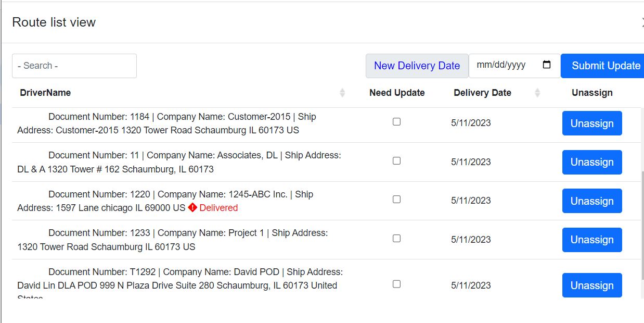Click the red Delivered warning icon
This screenshot has height=323, width=644.
(x=192, y=207)
